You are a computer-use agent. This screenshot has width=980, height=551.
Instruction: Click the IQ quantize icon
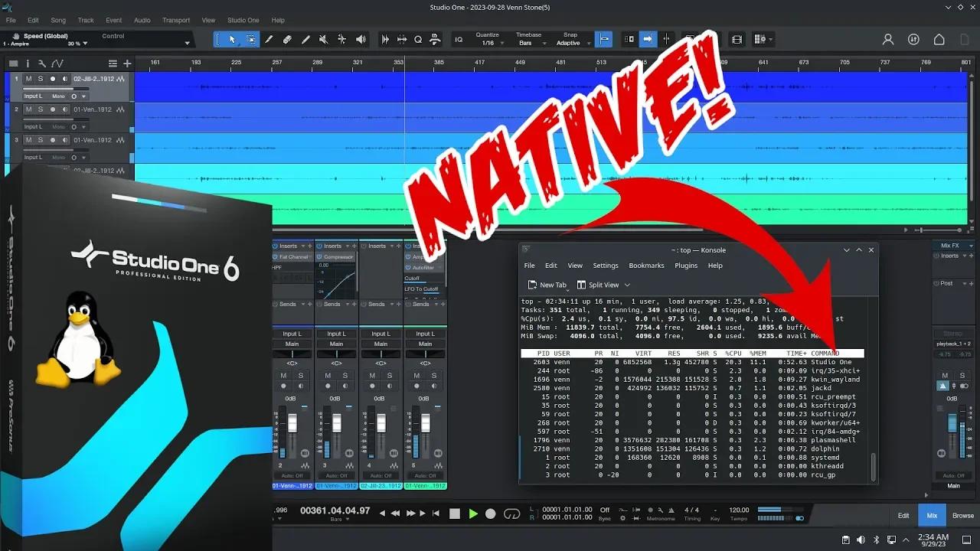coord(459,40)
